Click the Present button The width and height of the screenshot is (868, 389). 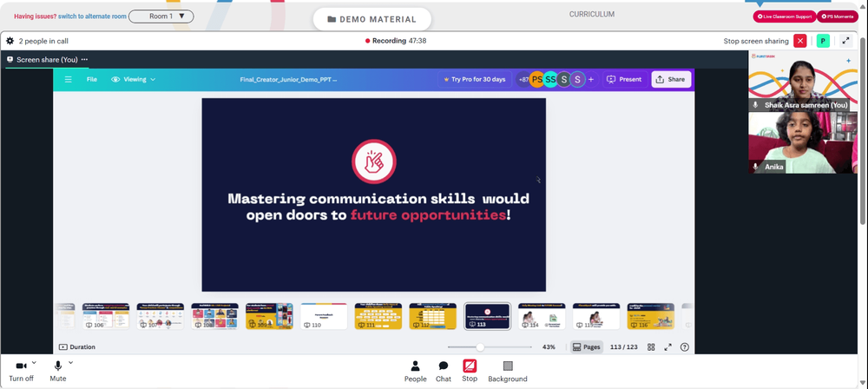coord(624,79)
